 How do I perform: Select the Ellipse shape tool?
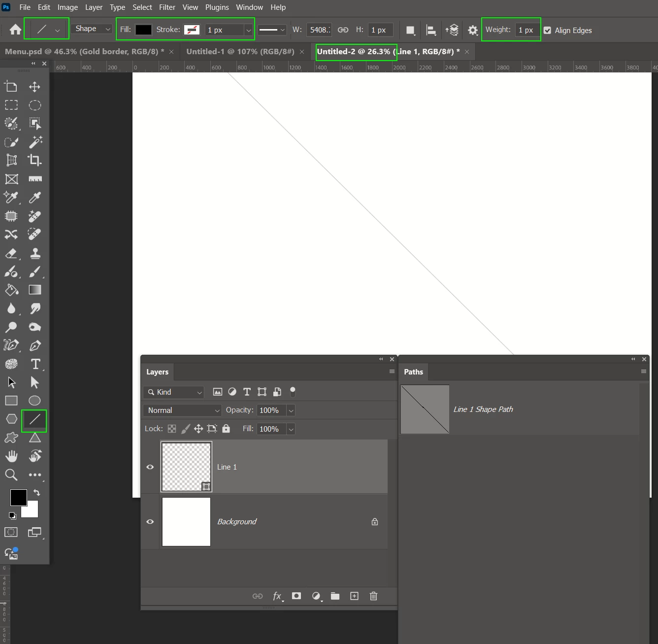click(x=34, y=401)
